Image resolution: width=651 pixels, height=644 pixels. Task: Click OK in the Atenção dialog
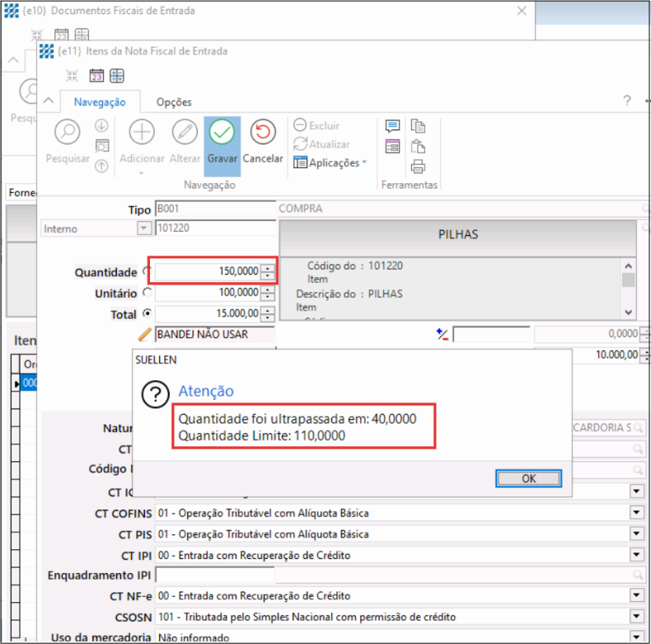[528, 478]
